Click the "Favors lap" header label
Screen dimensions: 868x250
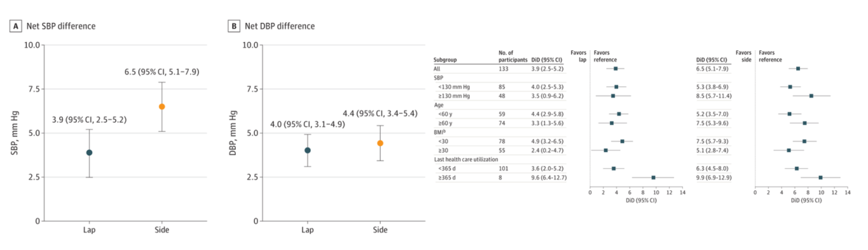click(578, 55)
